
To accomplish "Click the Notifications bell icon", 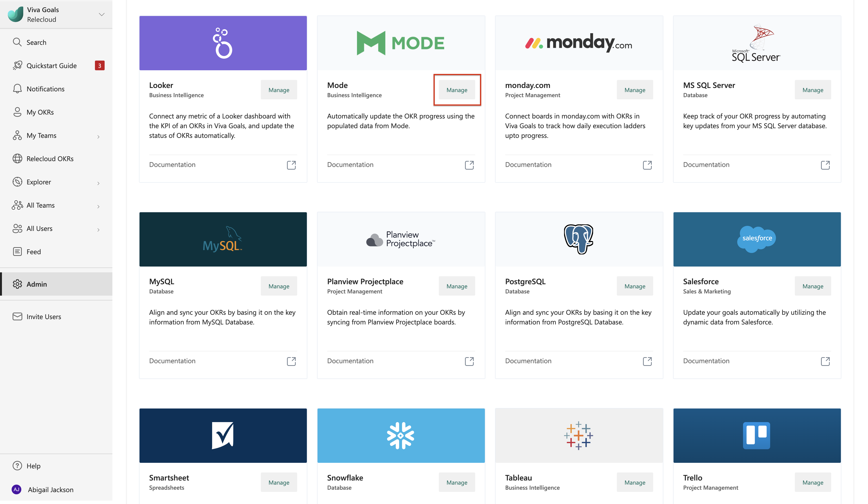I will [x=17, y=89].
